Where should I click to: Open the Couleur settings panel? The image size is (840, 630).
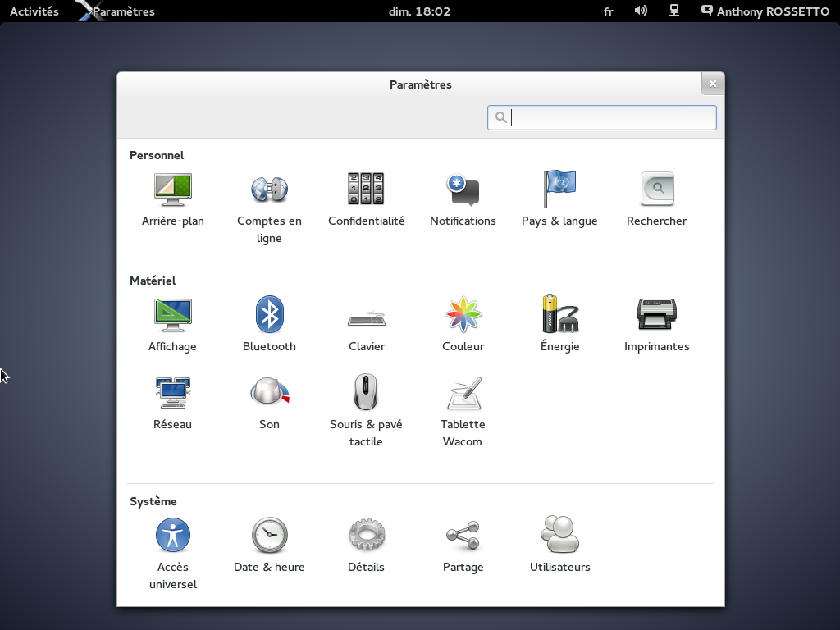463,325
